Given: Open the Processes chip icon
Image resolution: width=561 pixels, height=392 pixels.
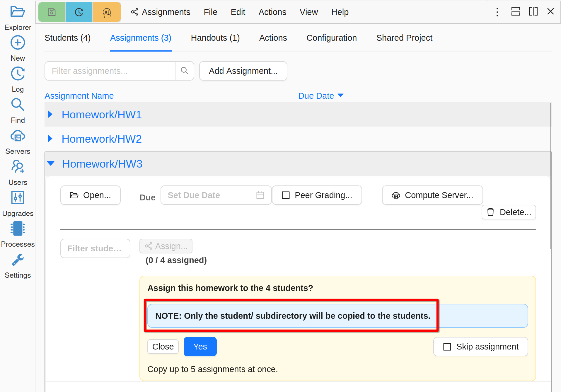Looking at the screenshot, I should [18, 229].
